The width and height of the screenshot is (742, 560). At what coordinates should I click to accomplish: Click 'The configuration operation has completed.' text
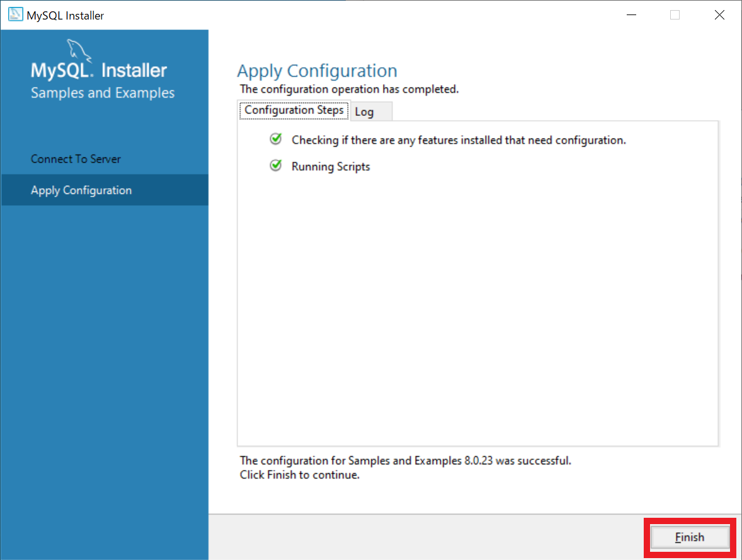pyautogui.click(x=349, y=89)
